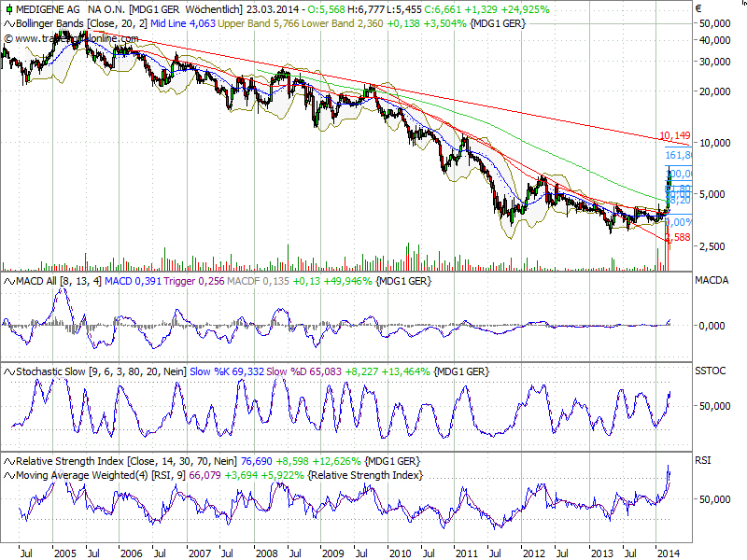
Task: Click the Bollinger Bands [Close, 20, 2] title
Action: pos(82,24)
